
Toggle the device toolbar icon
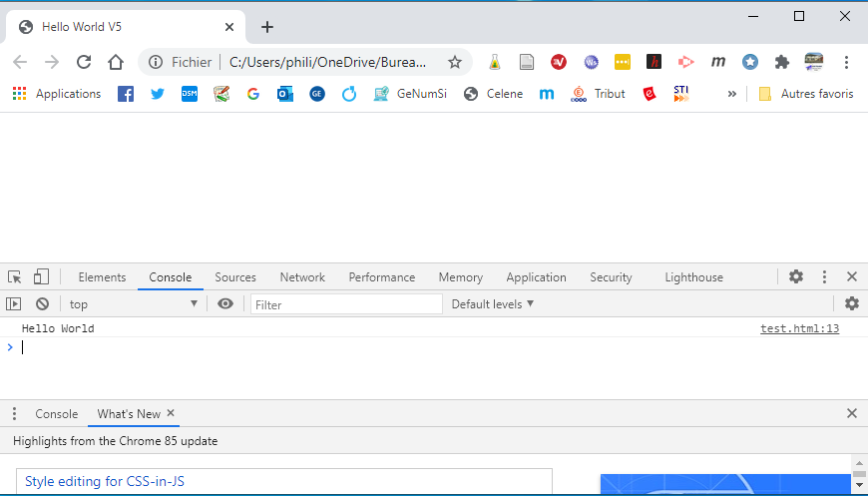tap(41, 277)
